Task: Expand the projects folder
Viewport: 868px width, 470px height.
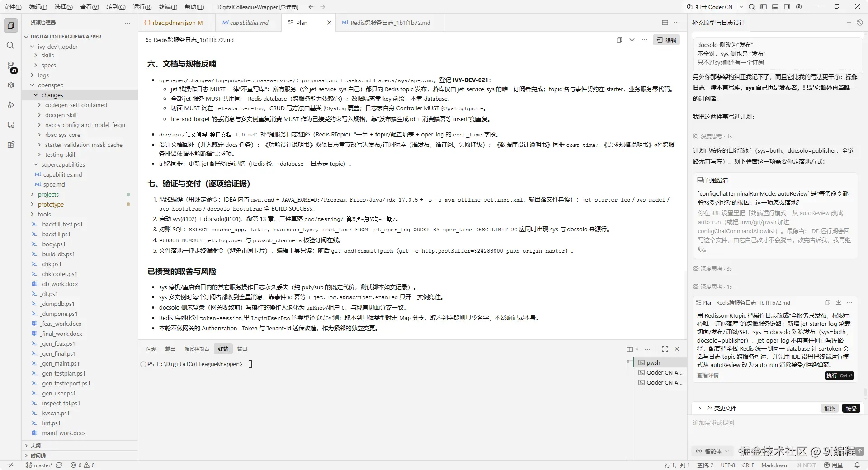Action: click(x=32, y=194)
